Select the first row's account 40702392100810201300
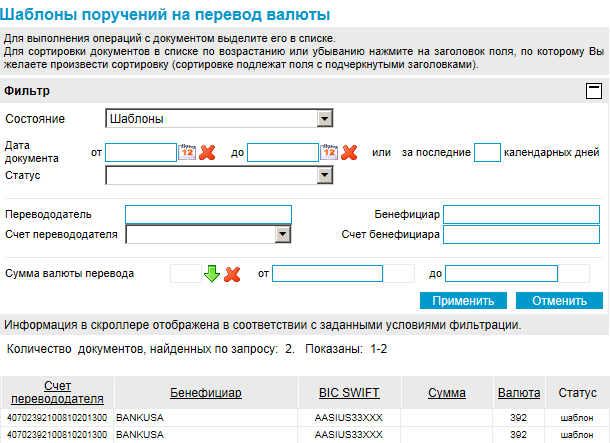Screen dimensions: 610x443 pos(57,418)
